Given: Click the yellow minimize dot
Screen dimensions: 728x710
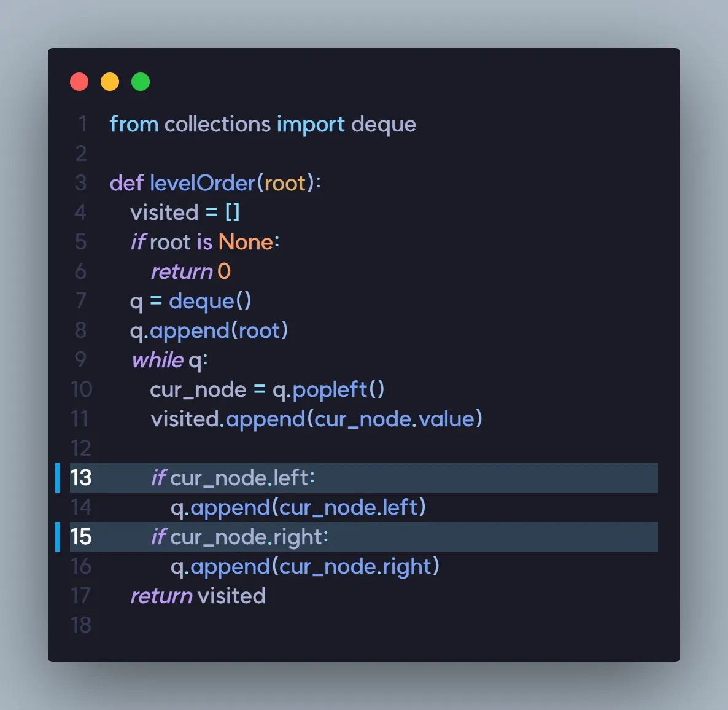Looking at the screenshot, I should click(x=110, y=82).
